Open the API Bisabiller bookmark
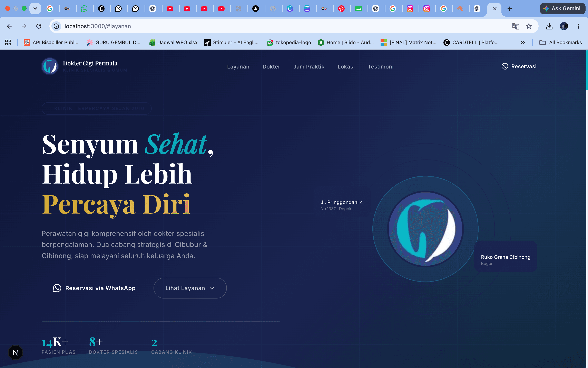The height and width of the screenshot is (368, 588). tap(52, 42)
